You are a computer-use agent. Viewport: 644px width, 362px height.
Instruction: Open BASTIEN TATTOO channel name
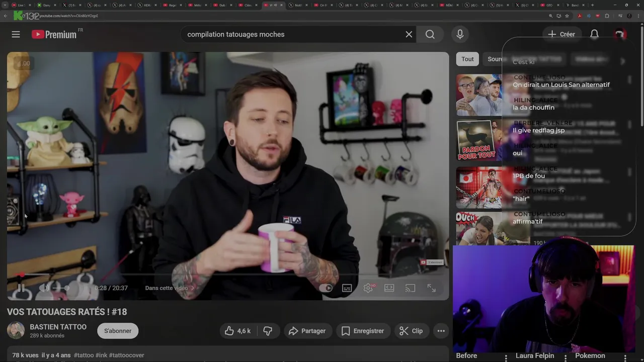(58, 327)
